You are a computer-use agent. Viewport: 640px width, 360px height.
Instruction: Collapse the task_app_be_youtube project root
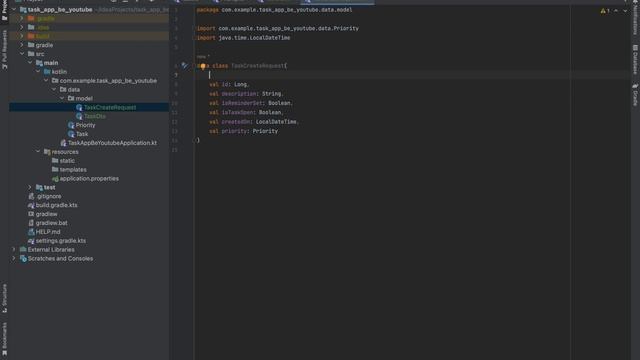pos(14,9)
